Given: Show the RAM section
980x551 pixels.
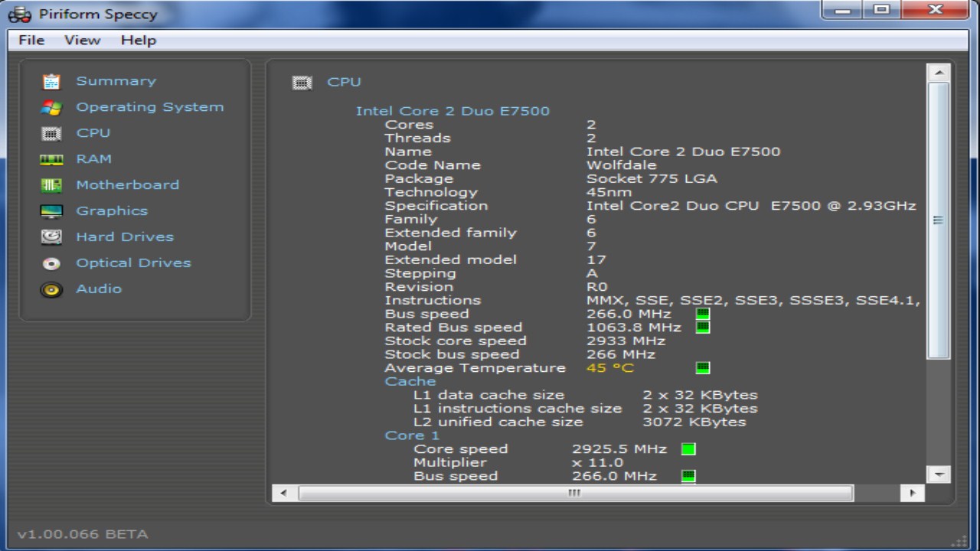Looking at the screenshot, I should coord(93,159).
